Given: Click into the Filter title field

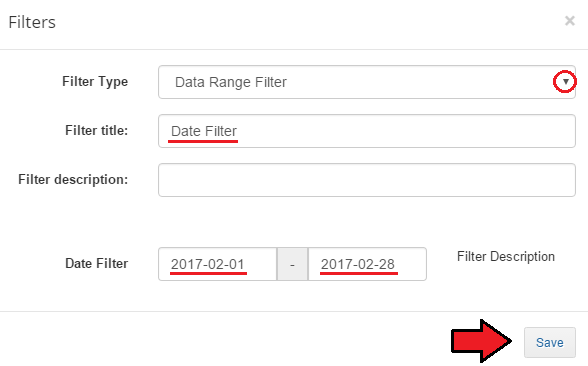Looking at the screenshot, I should 367,131.
